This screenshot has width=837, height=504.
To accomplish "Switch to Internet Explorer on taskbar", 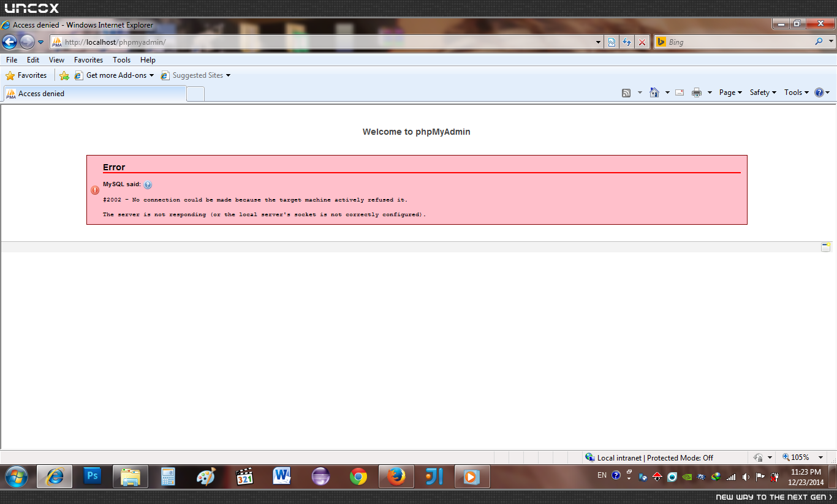I will [x=55, y=476].
